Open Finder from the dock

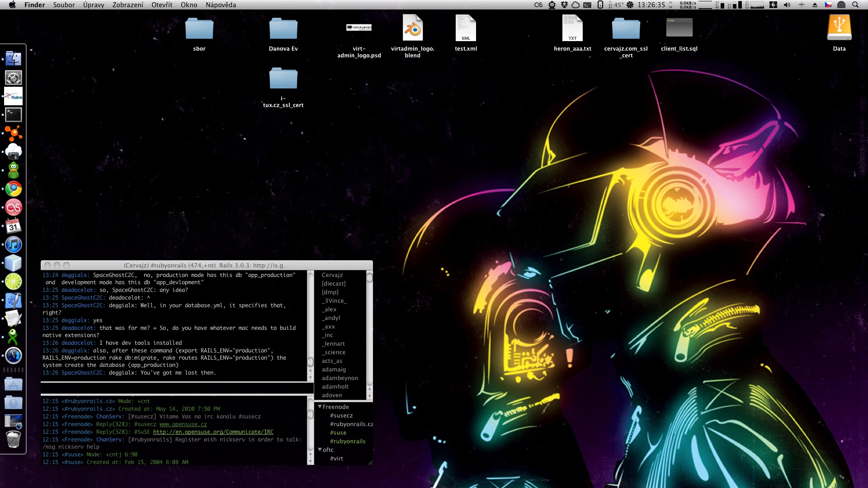click(13, 59)
